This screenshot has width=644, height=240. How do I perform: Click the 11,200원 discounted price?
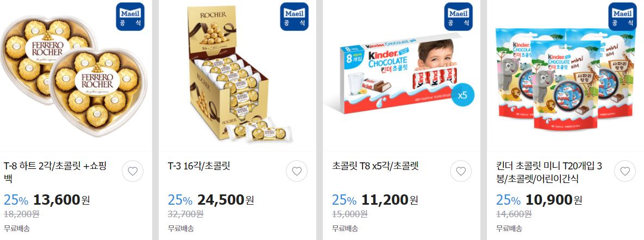(390, 200)
